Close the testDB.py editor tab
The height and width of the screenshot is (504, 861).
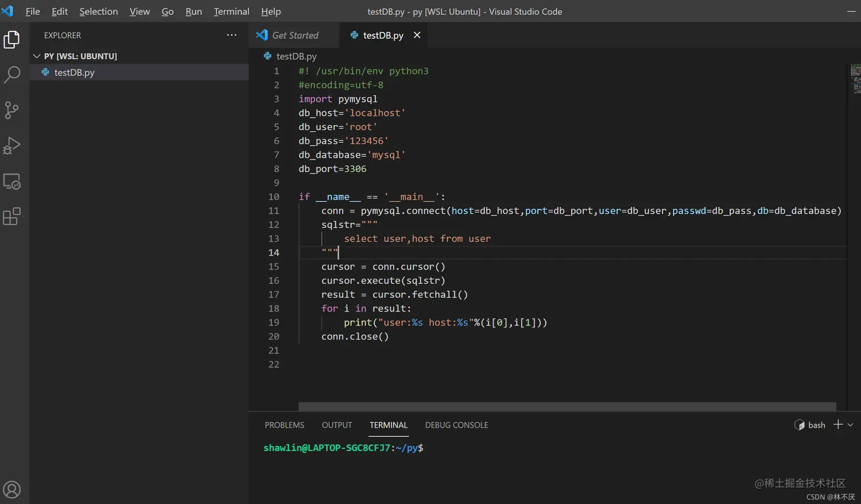pos(417,35)
